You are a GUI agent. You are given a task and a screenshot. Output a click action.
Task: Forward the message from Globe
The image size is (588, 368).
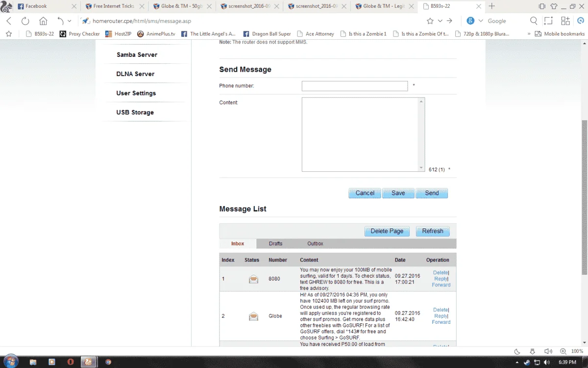(x=441, y=322)
